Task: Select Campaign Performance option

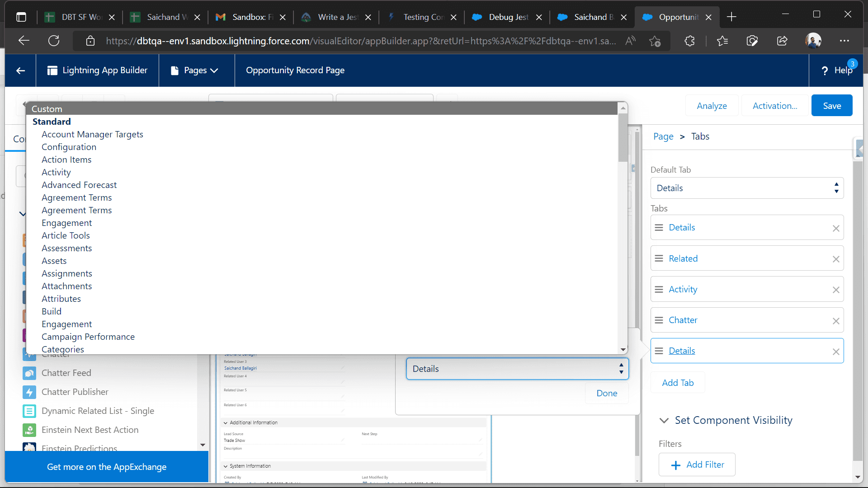Action: [x=88, y=337]
